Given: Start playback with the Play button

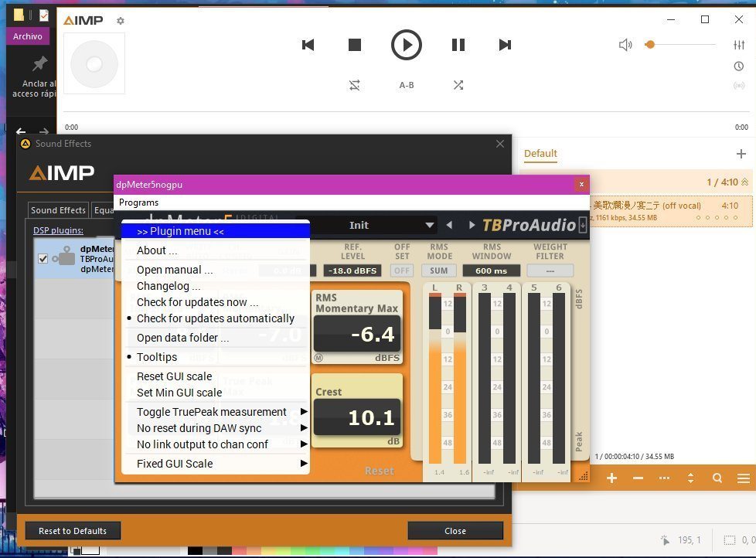Looking at the screenshot, I should (406, 45).
